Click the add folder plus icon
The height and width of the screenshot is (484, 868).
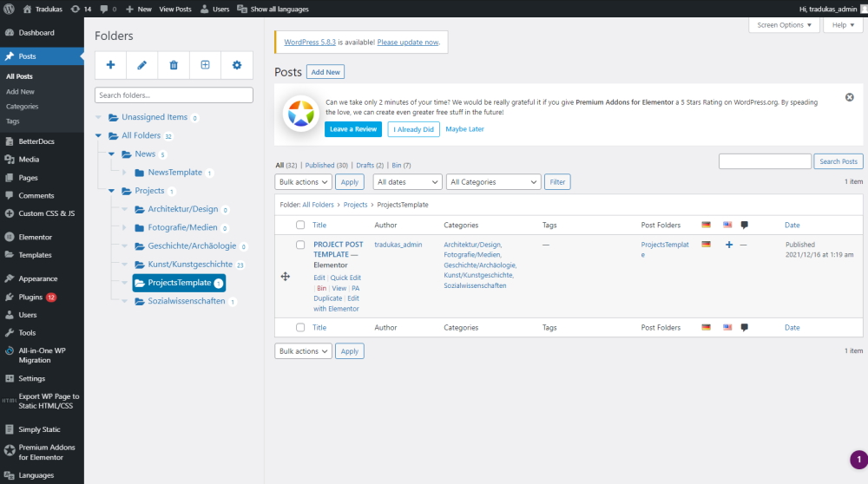111,65
